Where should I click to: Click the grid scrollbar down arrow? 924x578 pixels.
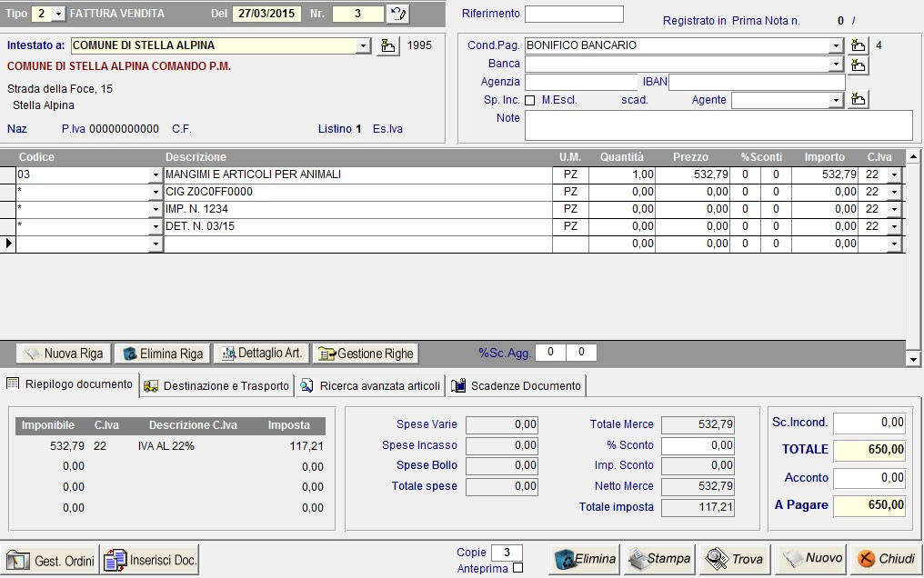coord(913,358)
